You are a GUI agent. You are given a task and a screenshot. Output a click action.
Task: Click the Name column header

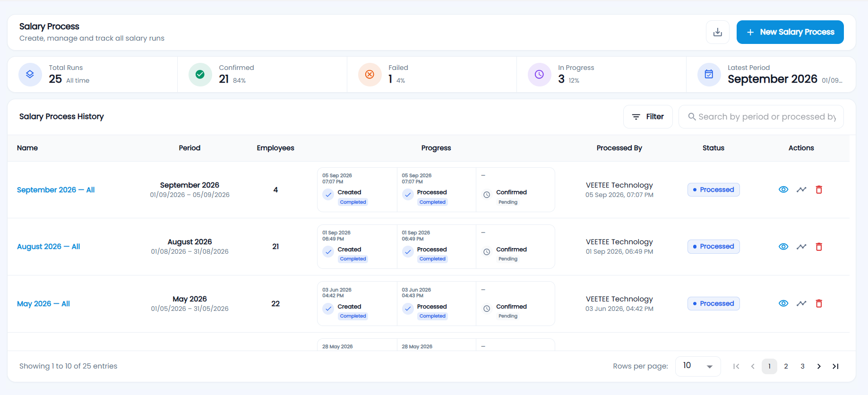[x=27, y=148]
